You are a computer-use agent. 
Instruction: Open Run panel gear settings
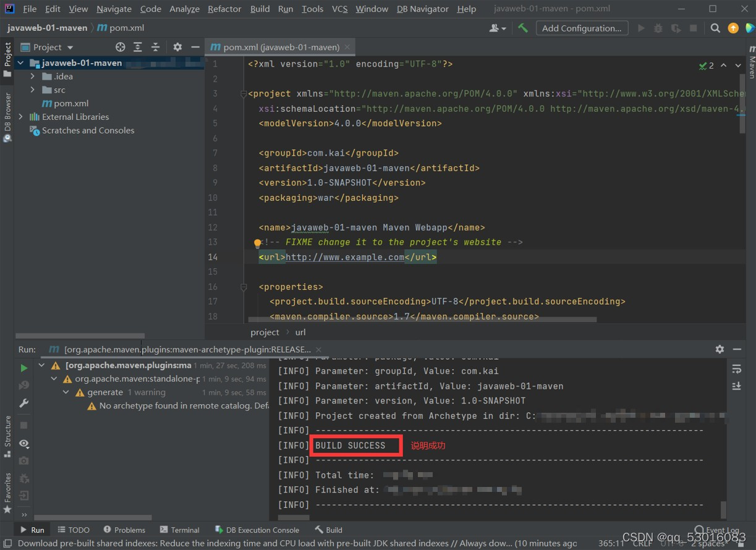pos(720,349)
